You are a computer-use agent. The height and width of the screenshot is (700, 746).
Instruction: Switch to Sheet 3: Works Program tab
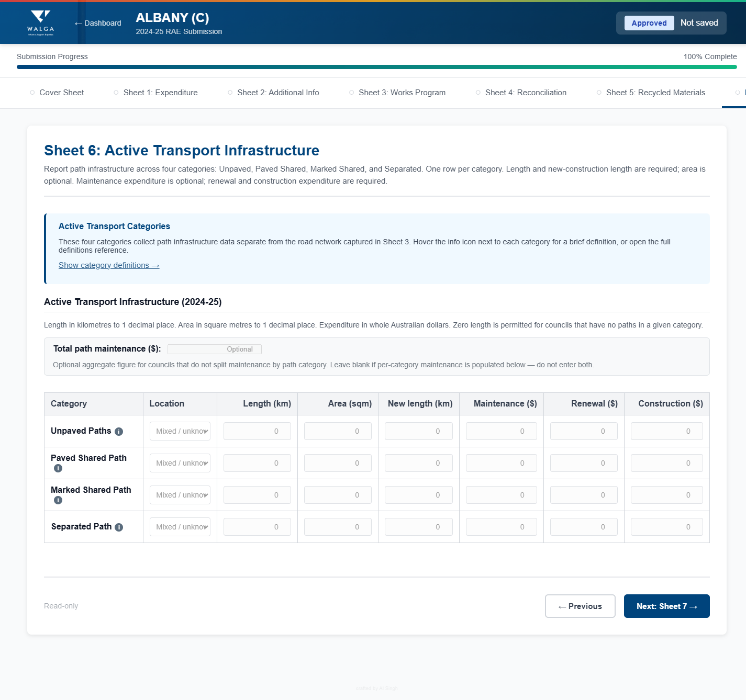coord(397,93)
